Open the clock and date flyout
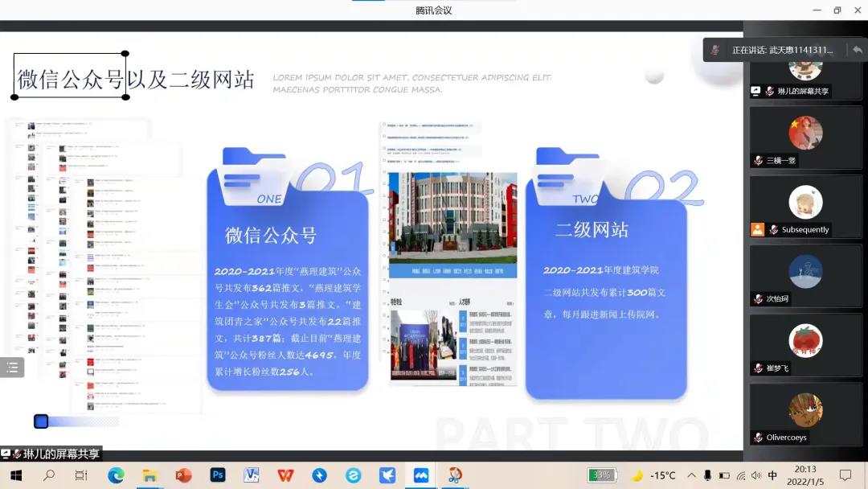Viewport: 868px width, 489px height. pos(805,475)
